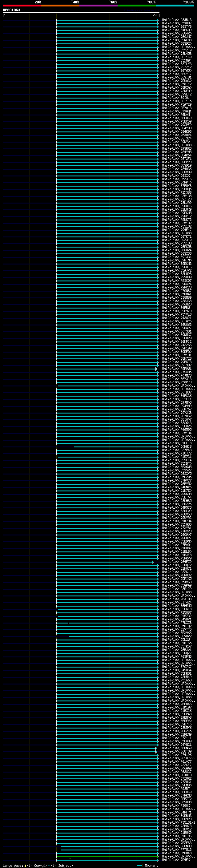Image resolution: width=197 pixels, height=868 pixels.
Task: Select label UniRef100_Q6CNH3
Action: 177,846
